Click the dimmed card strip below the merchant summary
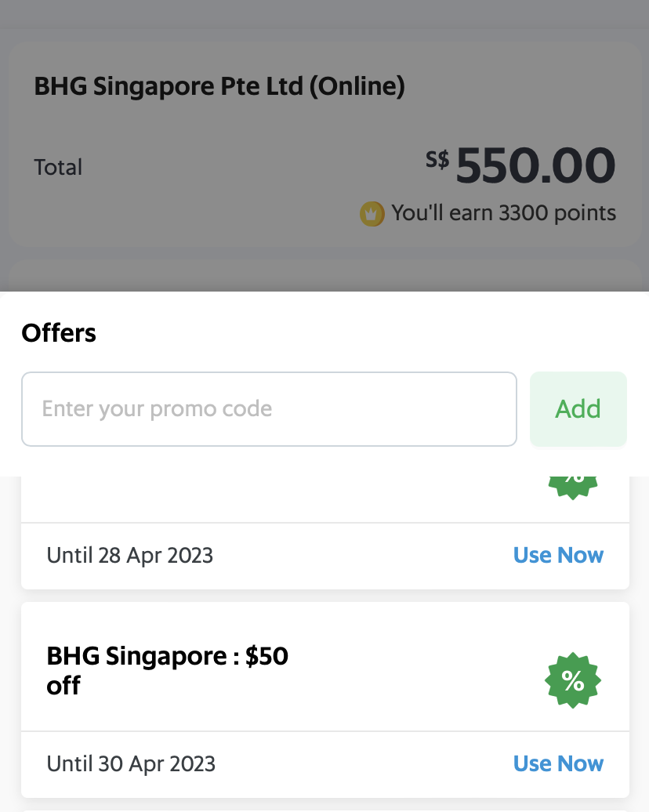This screenshot has height=812, width=649. click(324, 276)
